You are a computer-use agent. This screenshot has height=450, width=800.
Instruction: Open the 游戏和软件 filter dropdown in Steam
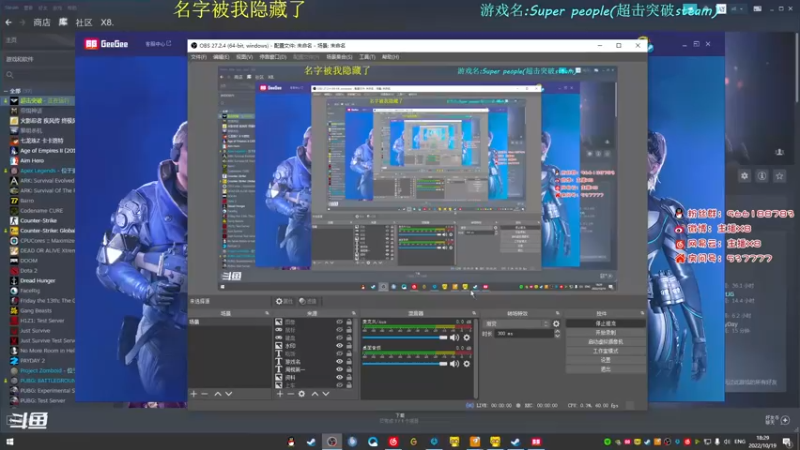[38, 59]
